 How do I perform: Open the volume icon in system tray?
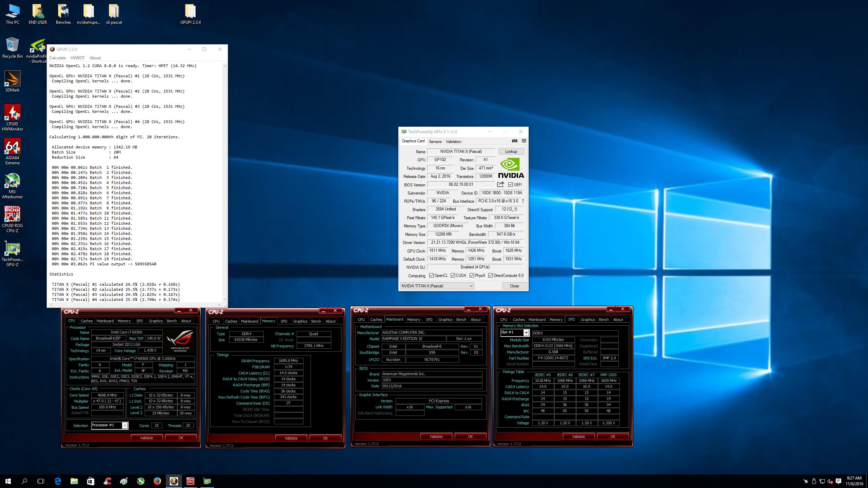pos(830,481)
